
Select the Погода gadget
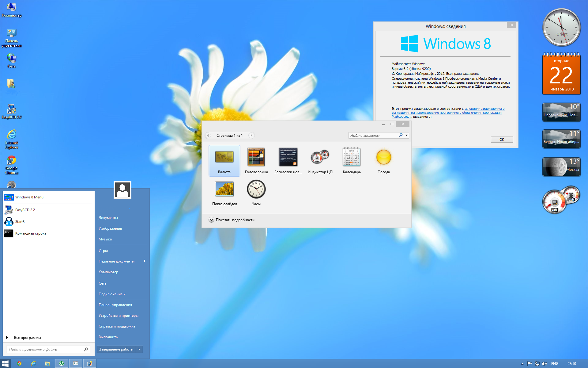pyautogui.click(x=384, y=160)
